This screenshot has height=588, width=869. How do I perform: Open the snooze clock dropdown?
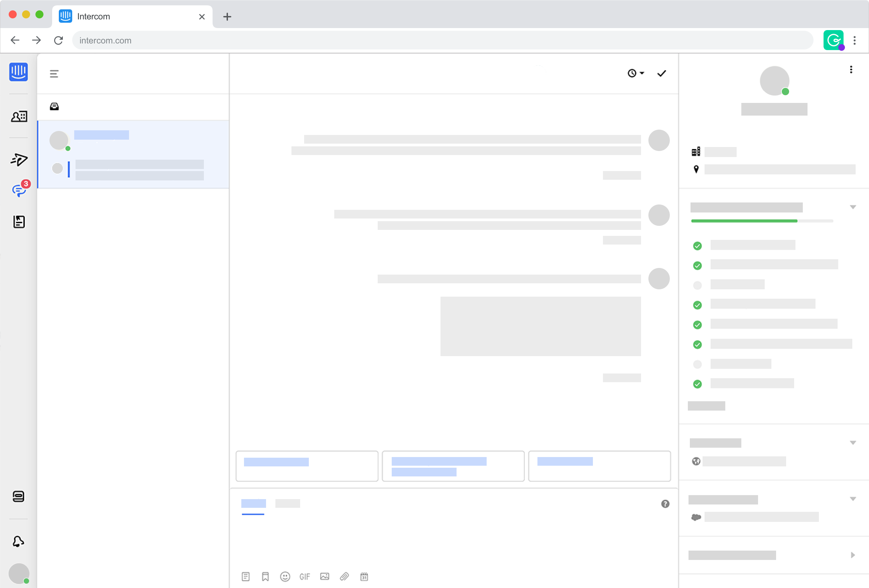[635, 73]
